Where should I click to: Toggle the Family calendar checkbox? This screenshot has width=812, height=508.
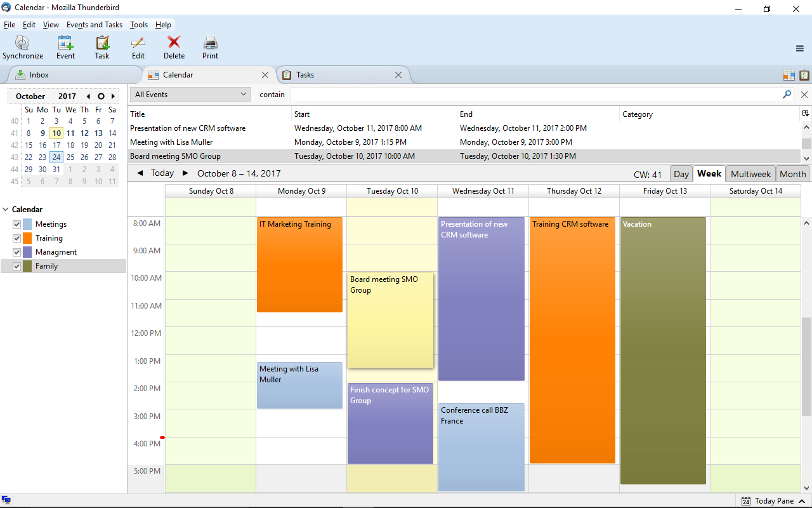17,266
